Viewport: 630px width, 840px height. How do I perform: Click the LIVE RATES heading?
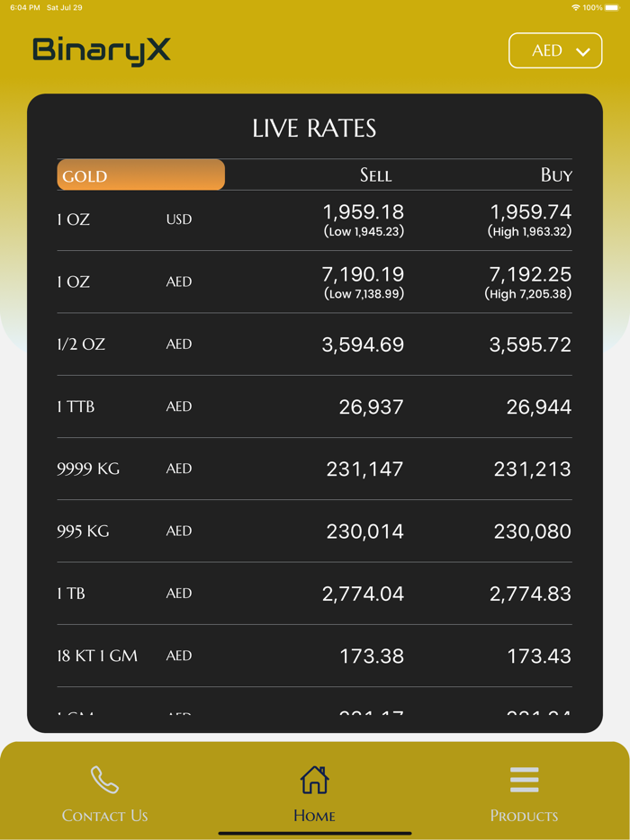pyautogui.click(x=314, y=128)
